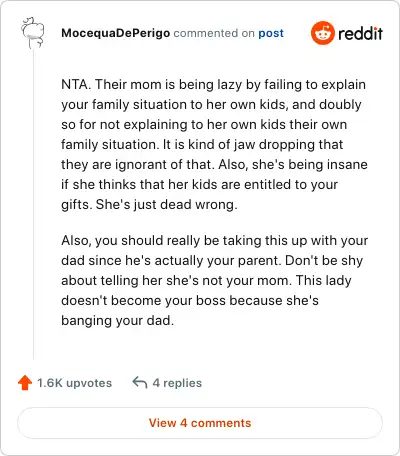This screenshot has height=456, width=400.
Task: Click the line starting "doesn't become your boss"
Action: click(x=190, y=300)
